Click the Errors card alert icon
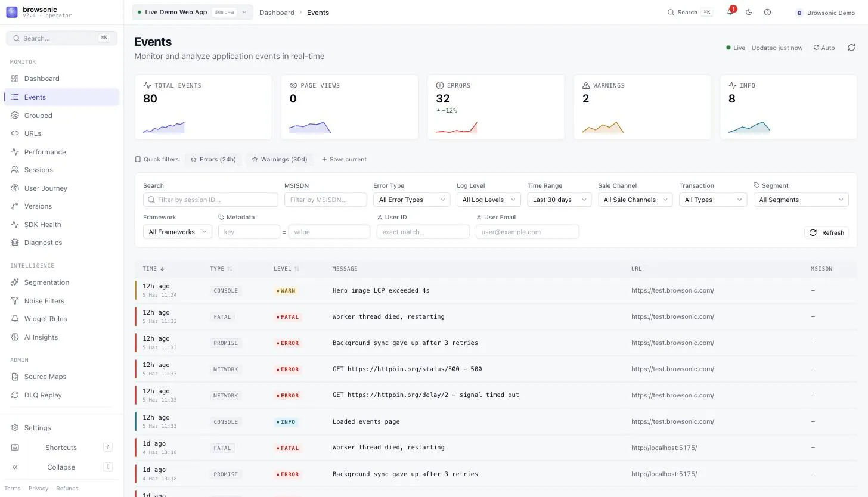This screenshot has height=497, width=868. tap(440, 85)
